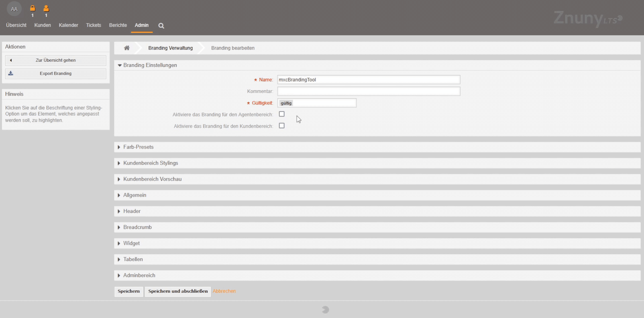Open the Berichte menu

pos(118,25)
